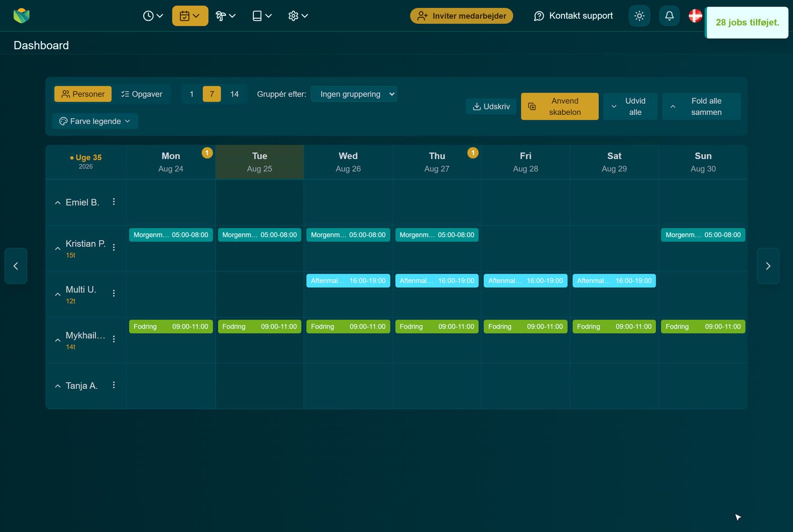Open notifications bell icon
The width and height of the screenshot is (793, 532).
(669, 16)
